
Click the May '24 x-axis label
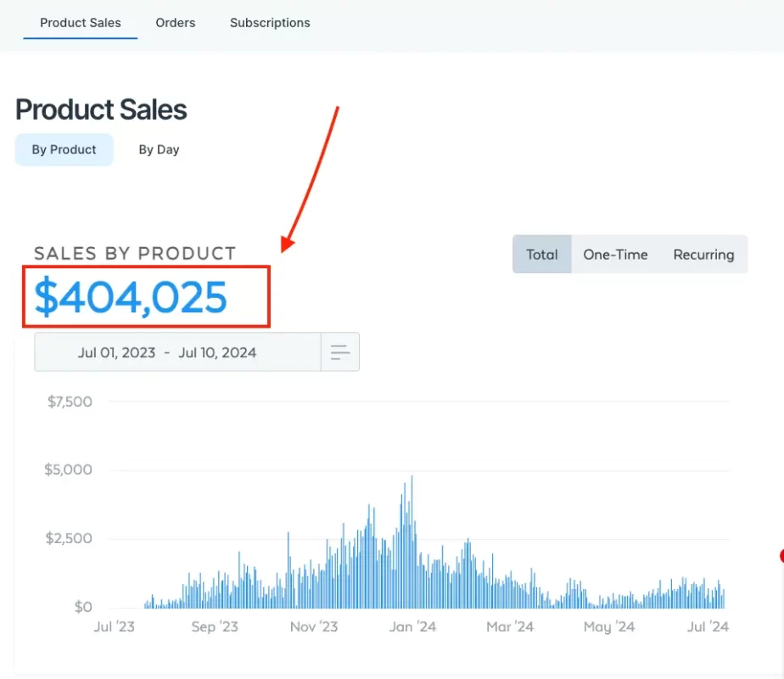609,627
